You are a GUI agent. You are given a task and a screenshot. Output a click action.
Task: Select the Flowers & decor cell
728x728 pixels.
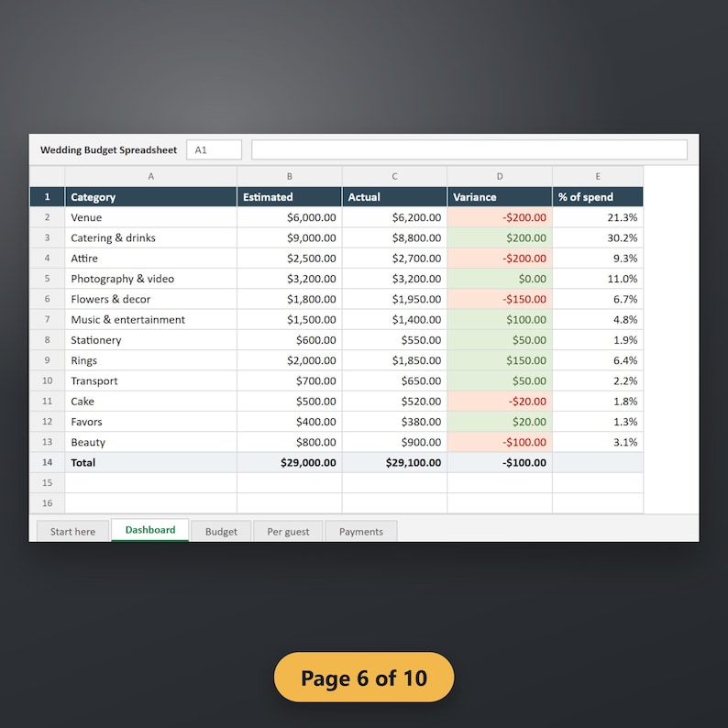click(151, 299)
